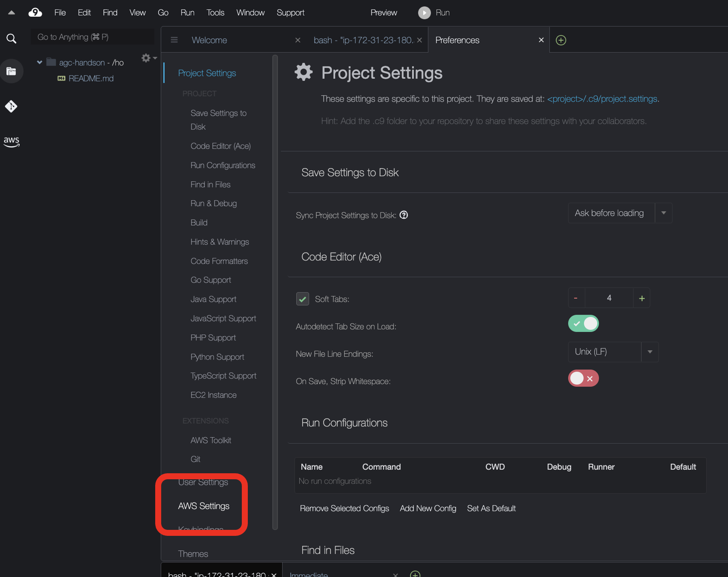This screenshot has height=577, width=728.
Task: Click the Soft Tabs value field
Action: click(609, 298)
